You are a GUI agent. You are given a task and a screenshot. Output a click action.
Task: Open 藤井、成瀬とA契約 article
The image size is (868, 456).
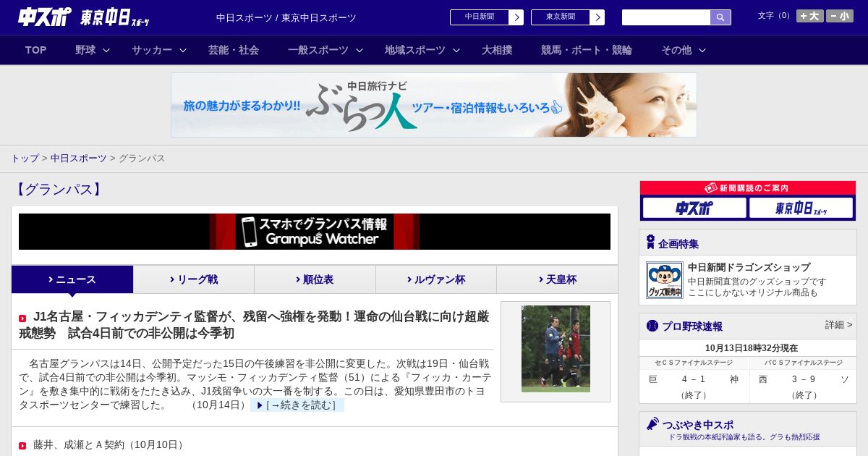click(x=109, y=444)
